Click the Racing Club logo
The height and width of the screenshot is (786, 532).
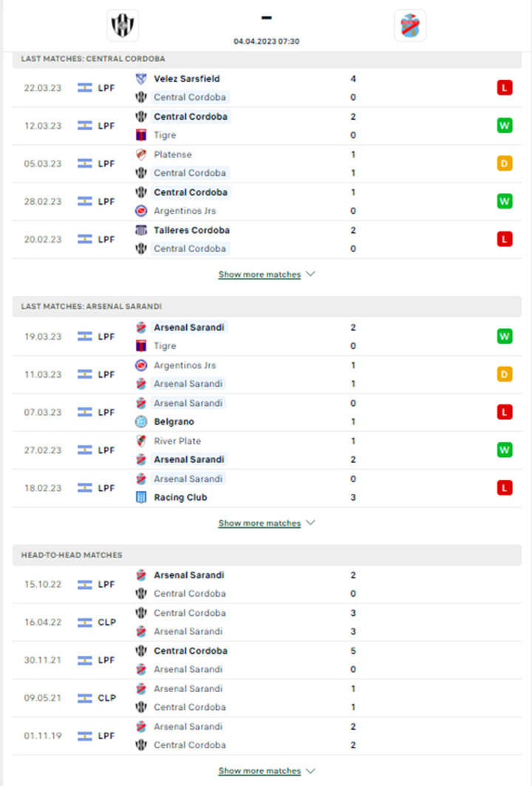pyautogui.click(x=141, y=498)
